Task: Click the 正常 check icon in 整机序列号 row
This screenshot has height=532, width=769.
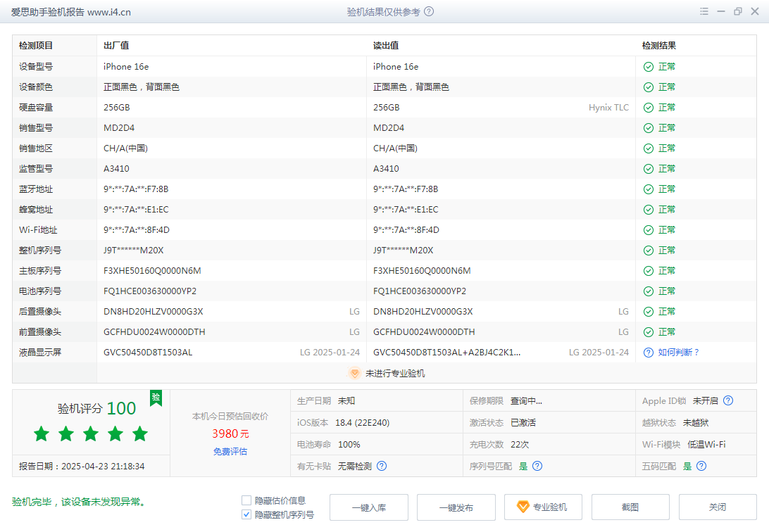Action: (x=649, y=251)
